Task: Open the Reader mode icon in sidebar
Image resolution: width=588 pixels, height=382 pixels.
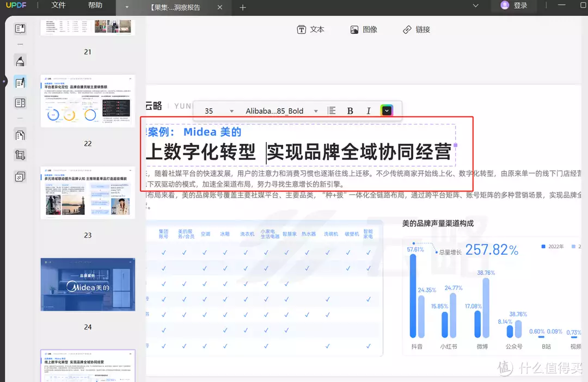Action: click(x=20, y=29)
